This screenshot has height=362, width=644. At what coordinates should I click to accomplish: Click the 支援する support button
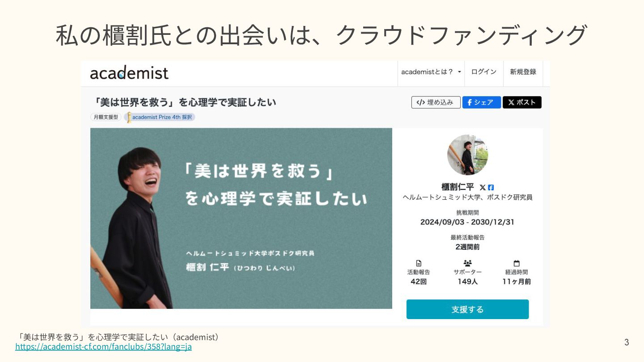click(x=467, y=309)
